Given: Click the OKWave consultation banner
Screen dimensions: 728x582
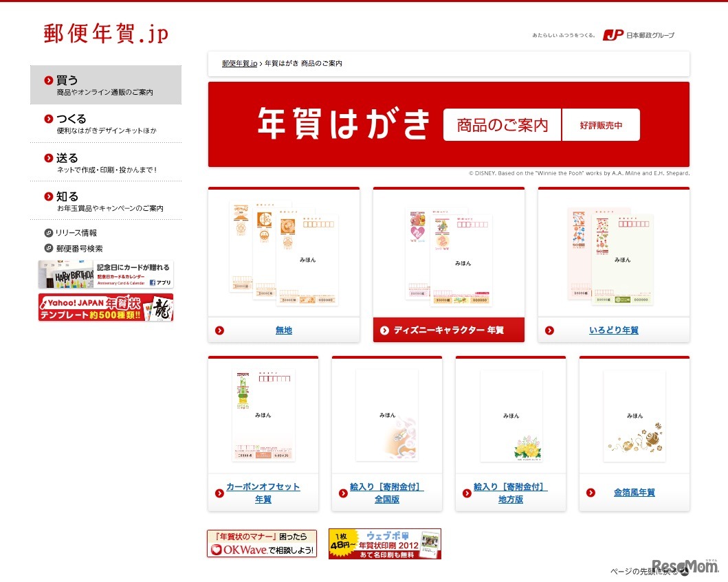Looking at the screenshot, I should pos(262,543).
